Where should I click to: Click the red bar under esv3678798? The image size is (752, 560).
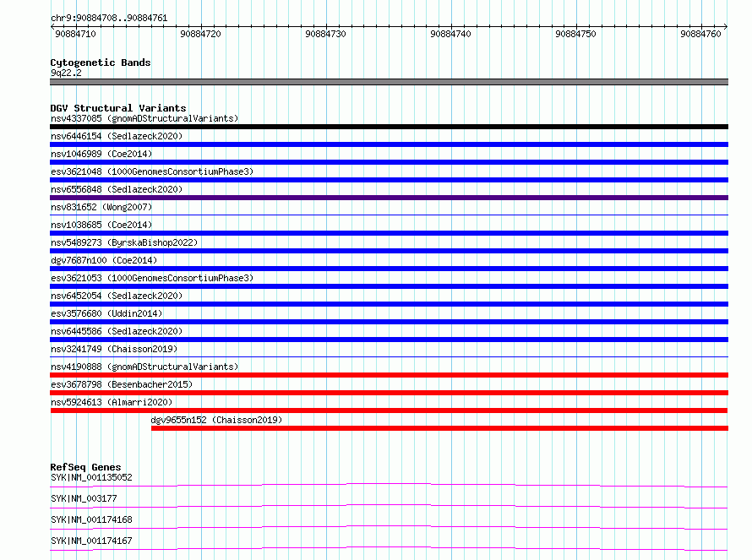click(389, 393)
